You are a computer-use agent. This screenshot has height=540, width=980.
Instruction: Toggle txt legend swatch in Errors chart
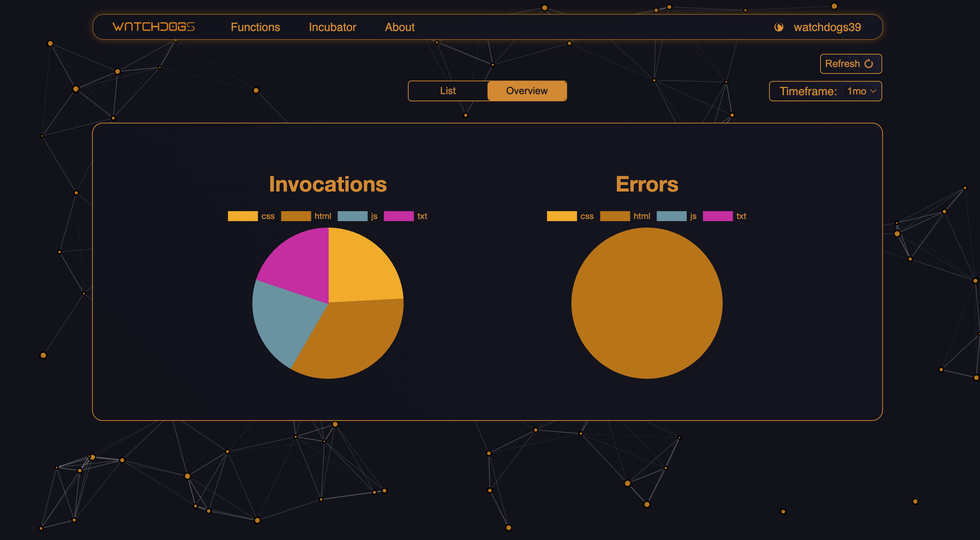717,216
